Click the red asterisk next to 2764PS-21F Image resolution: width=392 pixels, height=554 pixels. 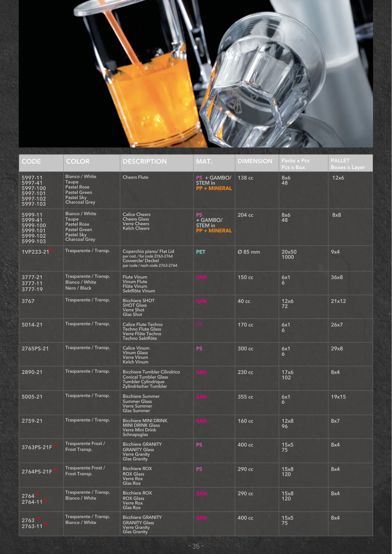pos(55,470)
